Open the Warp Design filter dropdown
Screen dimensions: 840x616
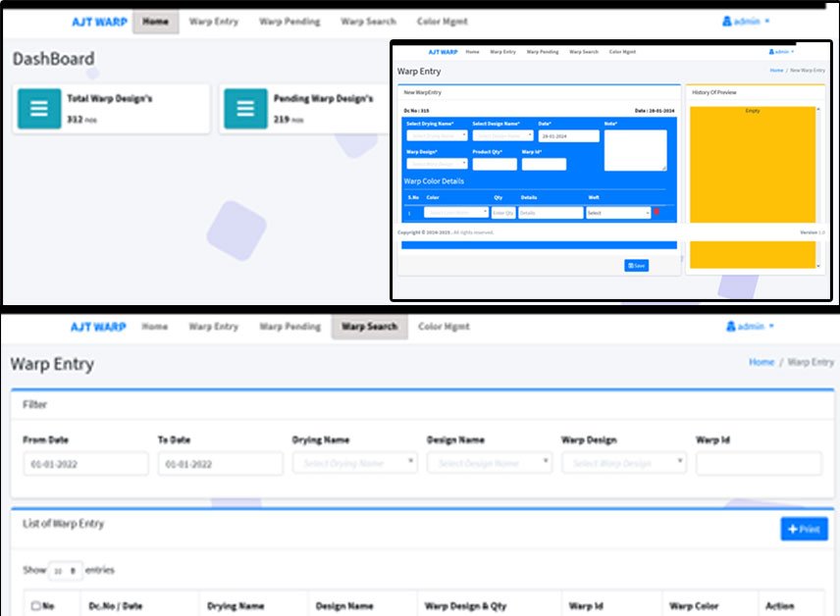click(623, 463)
